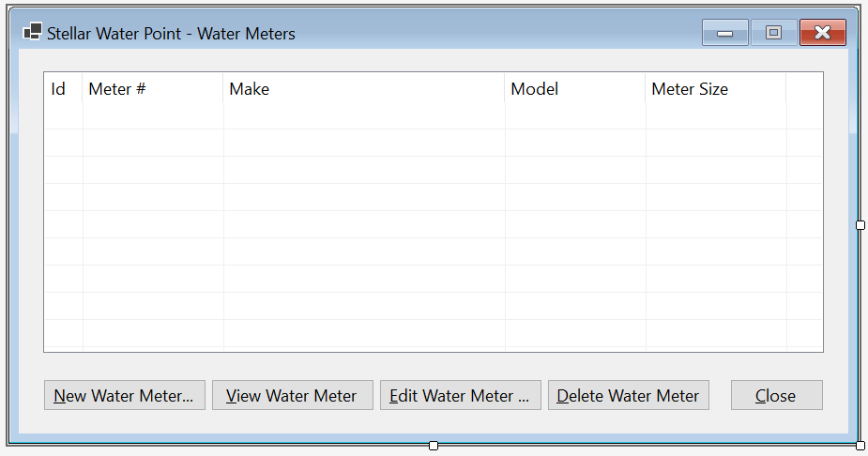
Task: Click the application icon in the title bar
Action: pos(32,32)
